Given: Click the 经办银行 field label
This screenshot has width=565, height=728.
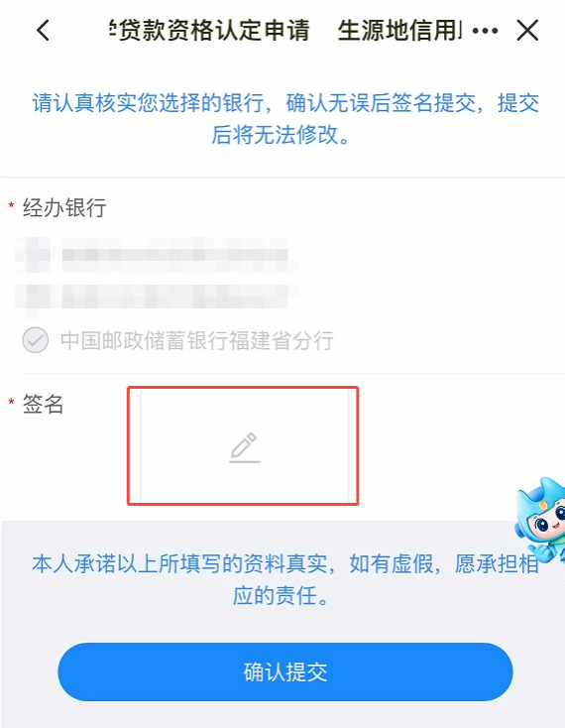Looking at the screenshot, I should click(64, 207).
